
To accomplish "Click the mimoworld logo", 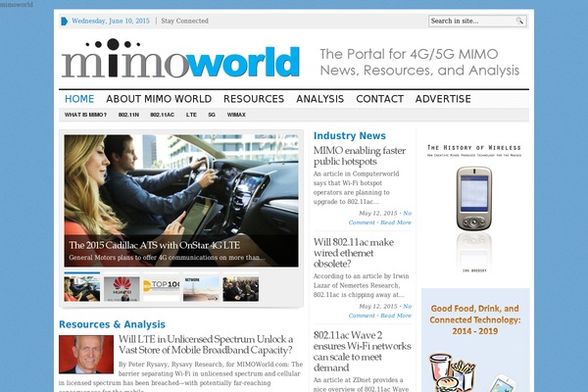I will (x=180, y=59).
